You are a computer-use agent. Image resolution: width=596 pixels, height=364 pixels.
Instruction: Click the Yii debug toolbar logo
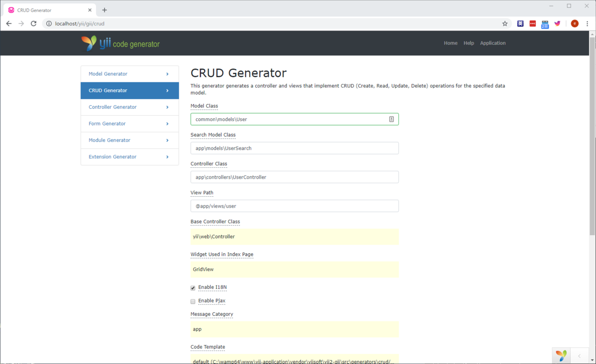561,356
